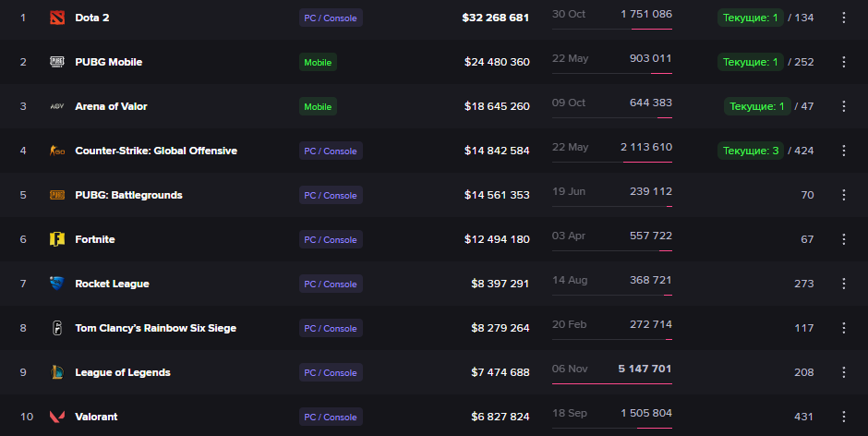Click the Mobile tag for Arena of Valor

[x=318, y=106]
